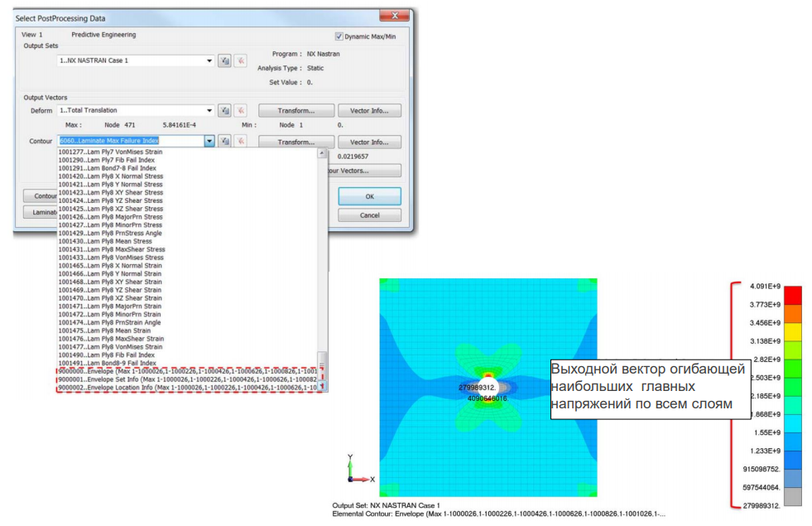Click the Contour field showing Laminate Max Failure Index
Image resolution: width=812 pixels, height=526 pixels.
click(x=131, y=141)
